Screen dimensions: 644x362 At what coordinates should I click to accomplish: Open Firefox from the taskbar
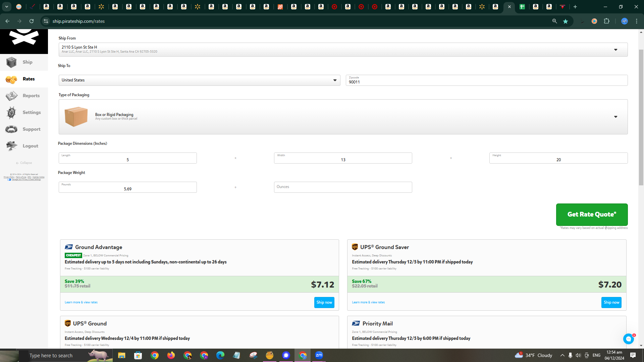tap(171, 355)
